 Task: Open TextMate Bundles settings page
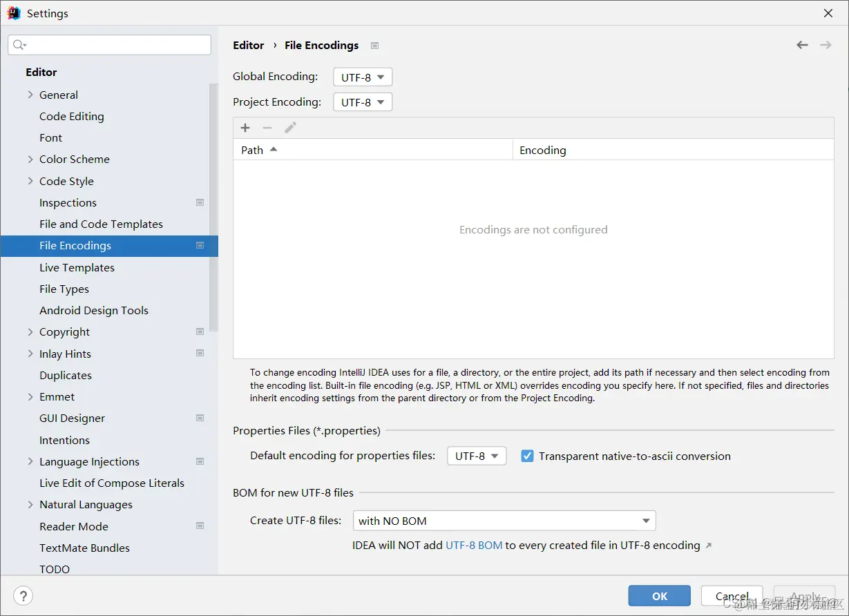[84, 548]
